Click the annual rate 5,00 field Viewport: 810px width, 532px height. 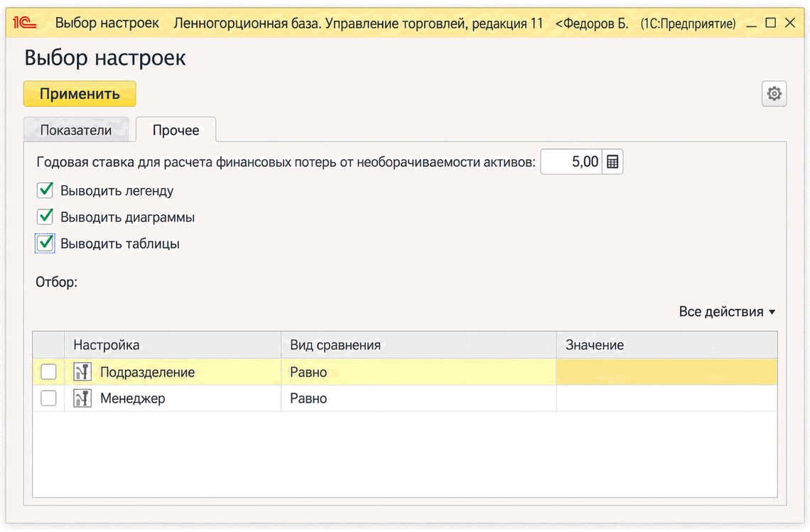click(x=571, y=162)
